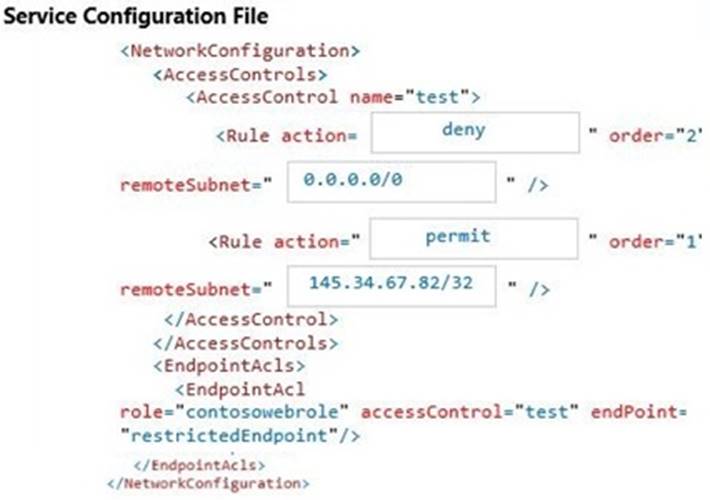
Task: Click the role="contosowebrole" attribute
Action: [x=235, y=411]
